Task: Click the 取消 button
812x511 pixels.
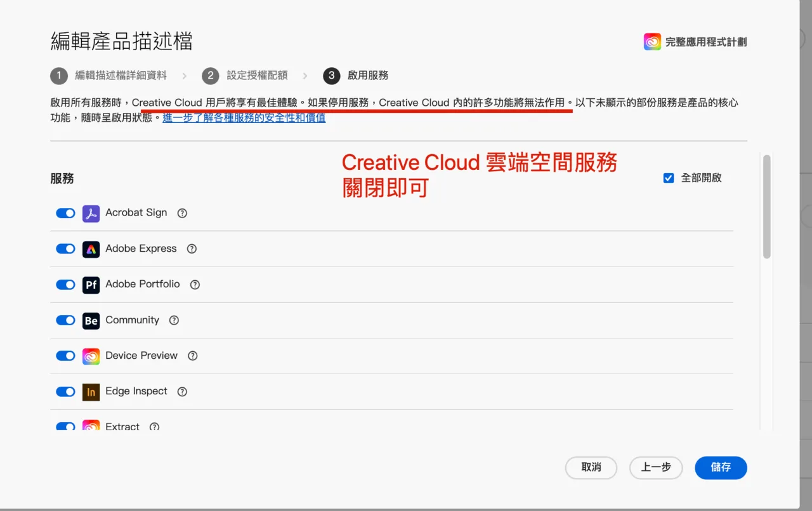Action: coord(591,468)
